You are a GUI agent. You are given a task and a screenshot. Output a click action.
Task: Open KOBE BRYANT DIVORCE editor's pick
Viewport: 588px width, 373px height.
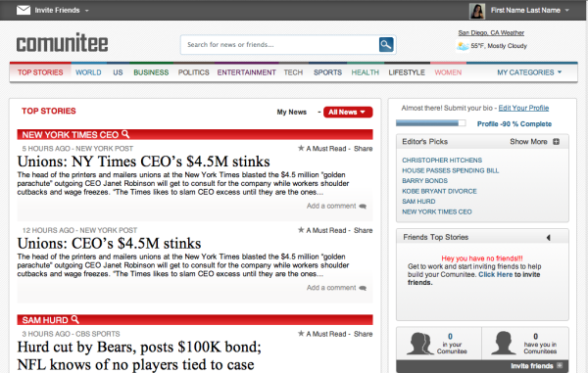(439, 191)
